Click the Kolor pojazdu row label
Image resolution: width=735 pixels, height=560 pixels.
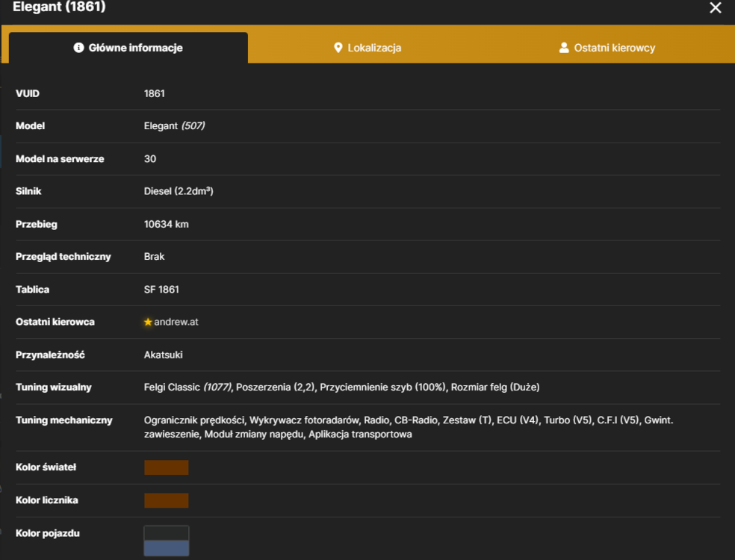48,533
